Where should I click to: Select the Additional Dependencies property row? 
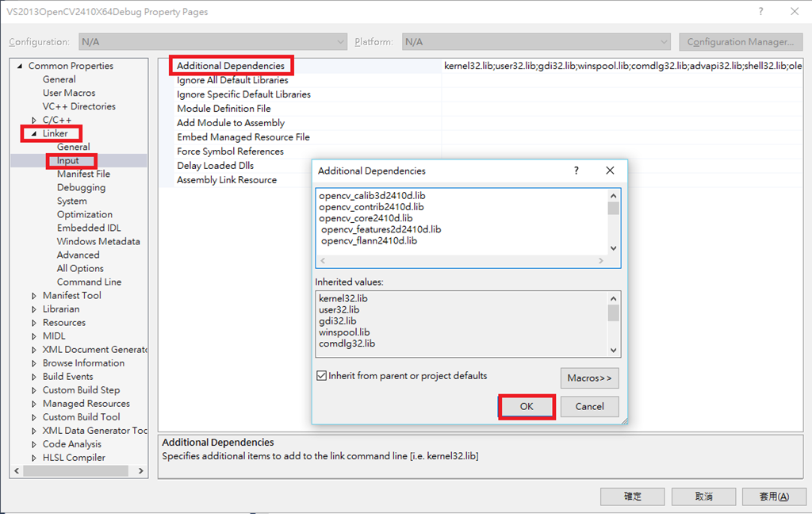click(x=231, y=66)
